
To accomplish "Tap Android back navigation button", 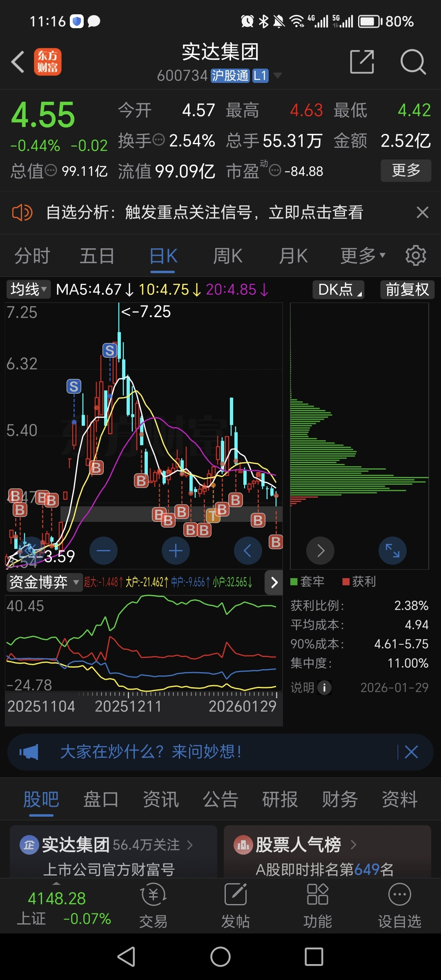I will click(x=126, y=957).
